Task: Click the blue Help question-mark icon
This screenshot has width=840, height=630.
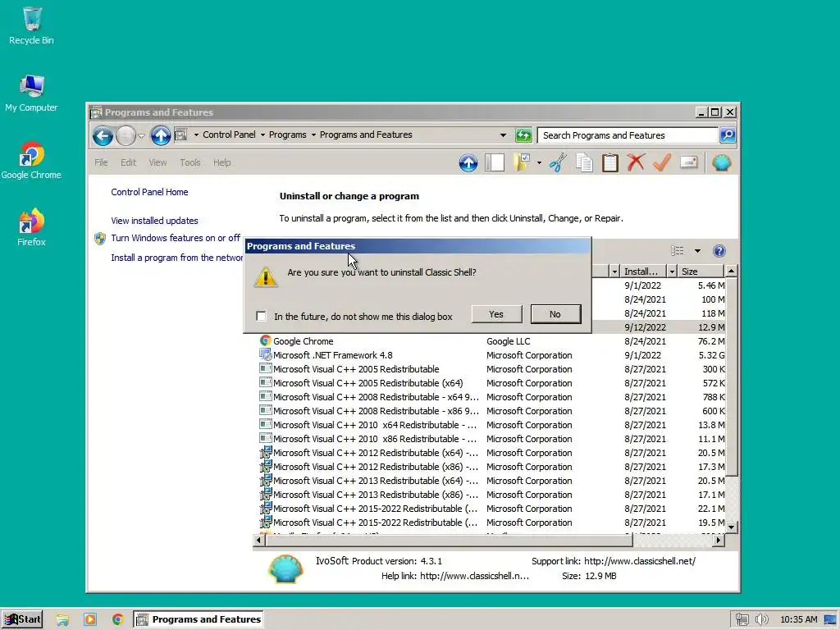Action: coord(719,251)
